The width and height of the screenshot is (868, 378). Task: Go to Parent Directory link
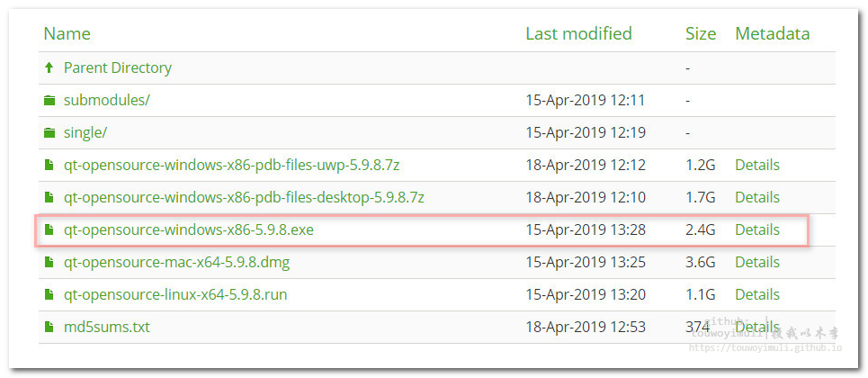(x=117, y=67)
